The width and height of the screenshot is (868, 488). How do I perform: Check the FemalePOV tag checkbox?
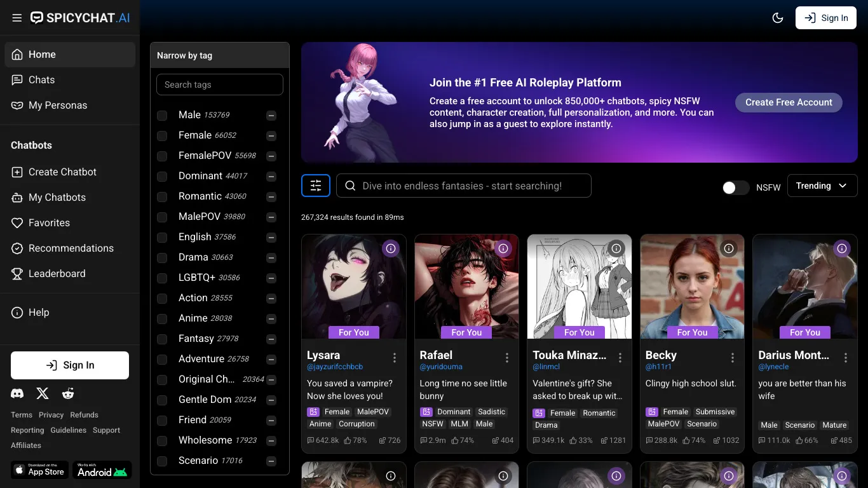coord(162,156)
